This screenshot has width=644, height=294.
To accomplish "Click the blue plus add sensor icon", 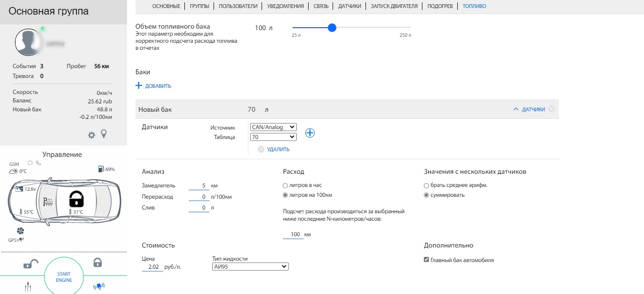I will pos(310,133).
